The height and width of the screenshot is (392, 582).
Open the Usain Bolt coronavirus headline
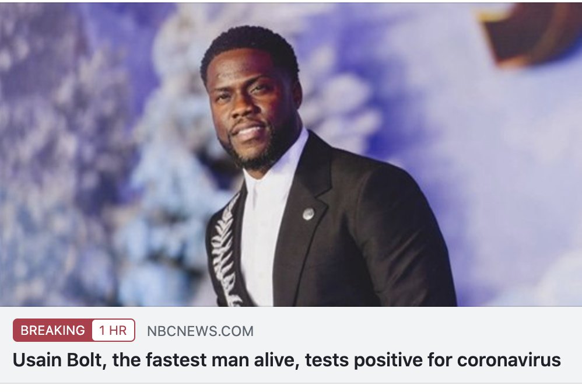(286, 360)
